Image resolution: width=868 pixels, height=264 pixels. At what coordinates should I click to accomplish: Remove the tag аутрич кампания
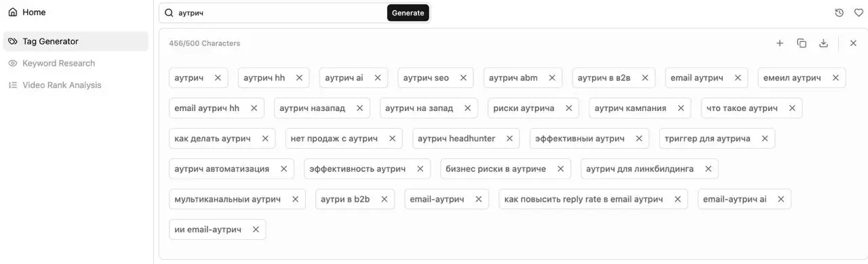click(x=681, y=108)
